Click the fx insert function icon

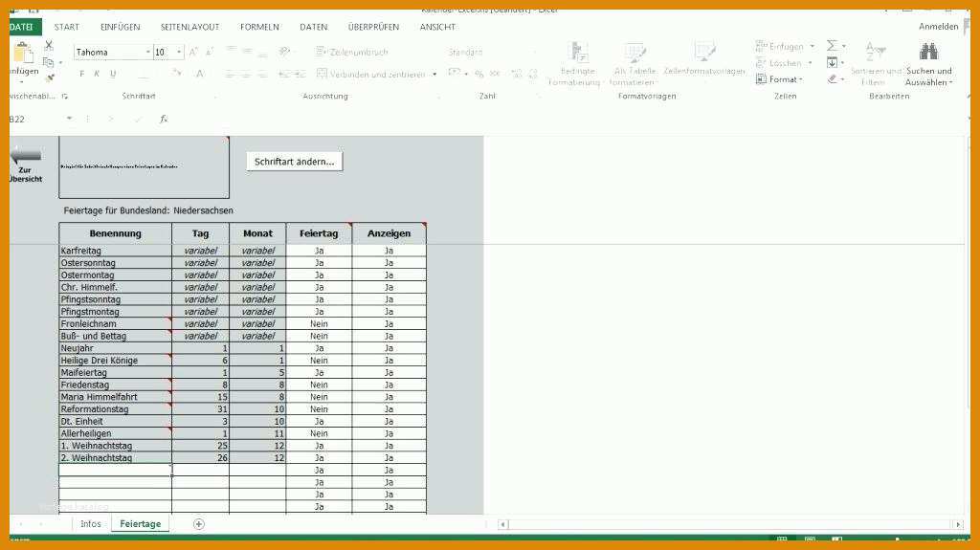[x=164, y=119]
